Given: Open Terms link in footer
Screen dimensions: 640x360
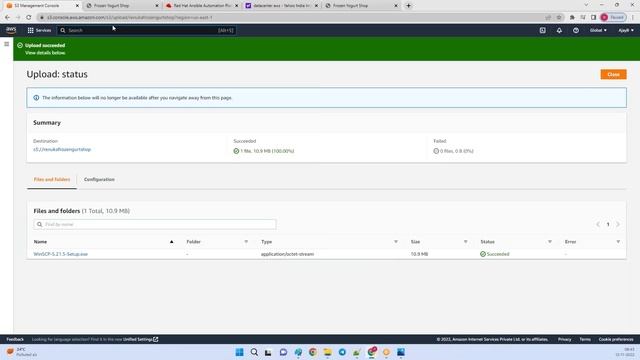Looking at the screenshot, I should pyautogui.click(x=585, y=339).
